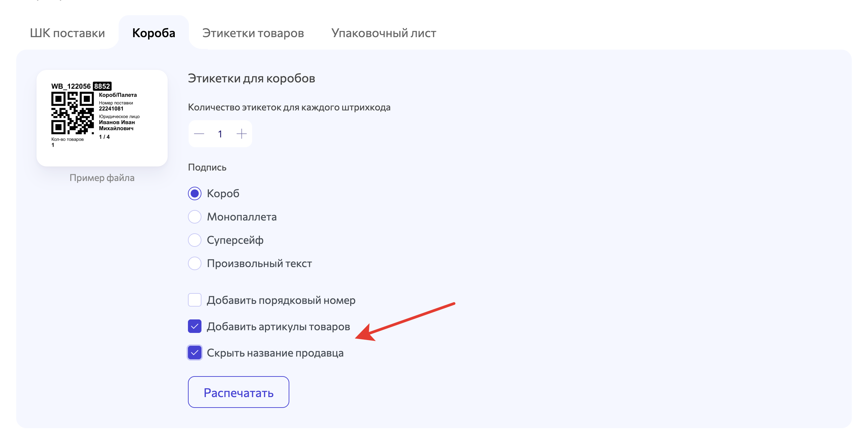Click the minus icon to decrease label quantity
This screenshot has width=868, height=443.
click(199, 134)
